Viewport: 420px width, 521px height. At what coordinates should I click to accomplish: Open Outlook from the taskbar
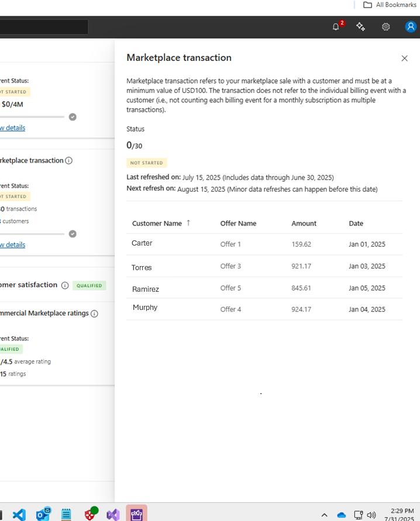click(43, 514)
